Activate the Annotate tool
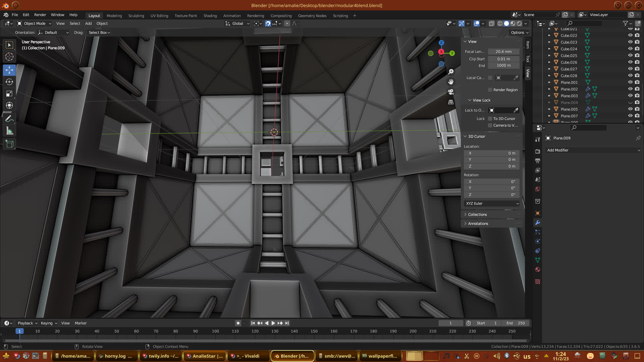 pyautogui.click(x=9, y=119)
